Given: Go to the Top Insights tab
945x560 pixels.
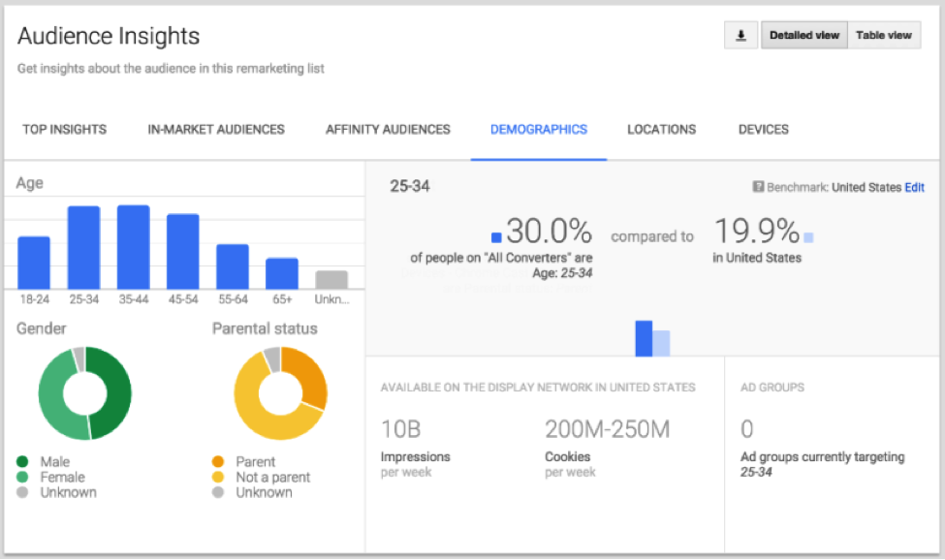Looking at the screenshot, I should (64, 129).
